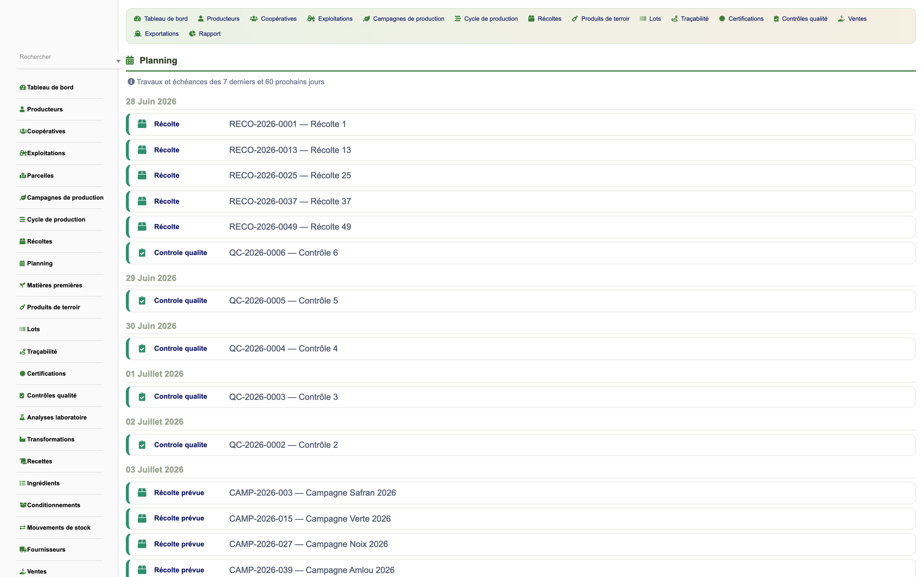
Task: Open Producteurs in the top navigation
Action: tap(218, 19)
